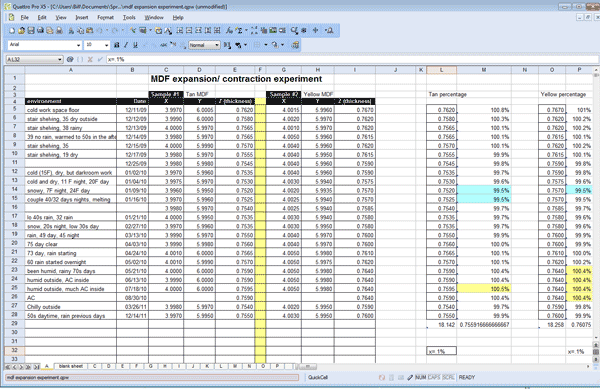The height and width of the screenshot is (389, 600).
Task: Toggle Bold formatting
Action: (116, 45)
